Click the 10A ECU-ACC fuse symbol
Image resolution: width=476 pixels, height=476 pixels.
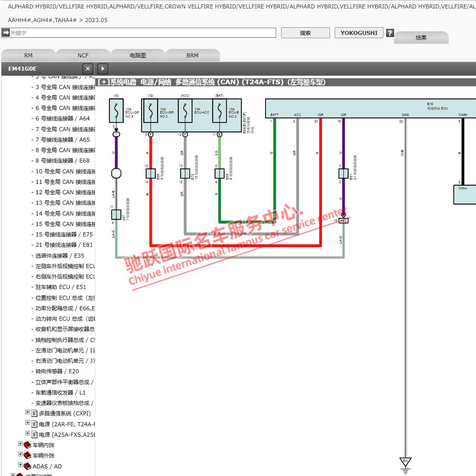coord(185,111)
